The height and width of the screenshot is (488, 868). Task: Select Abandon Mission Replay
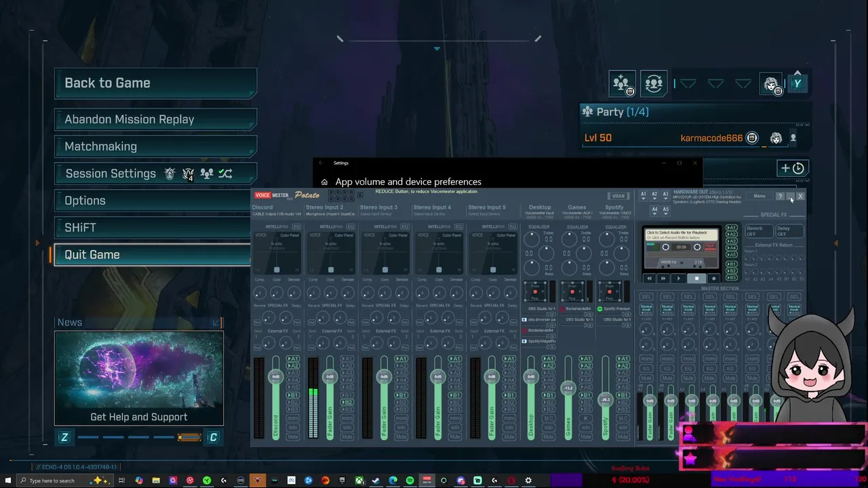click(155, 119)
